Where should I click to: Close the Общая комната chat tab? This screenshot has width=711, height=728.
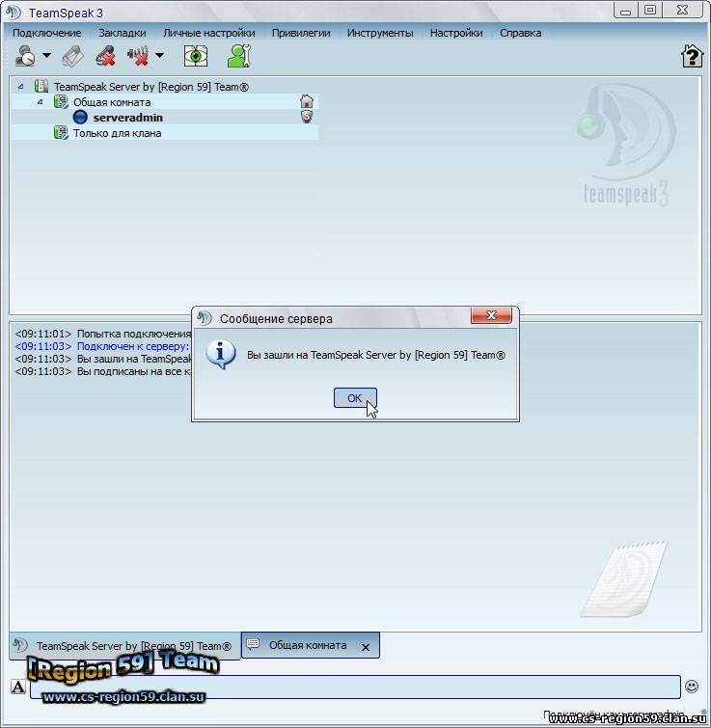[366, 647]
